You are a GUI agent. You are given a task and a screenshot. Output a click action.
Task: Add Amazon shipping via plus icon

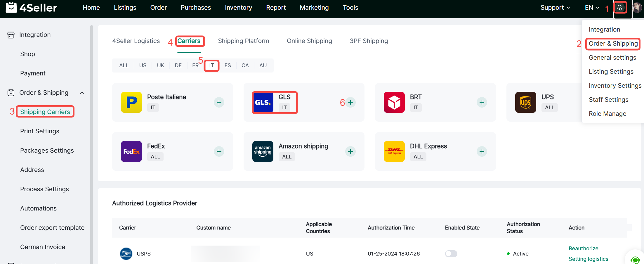pos(350,151)
